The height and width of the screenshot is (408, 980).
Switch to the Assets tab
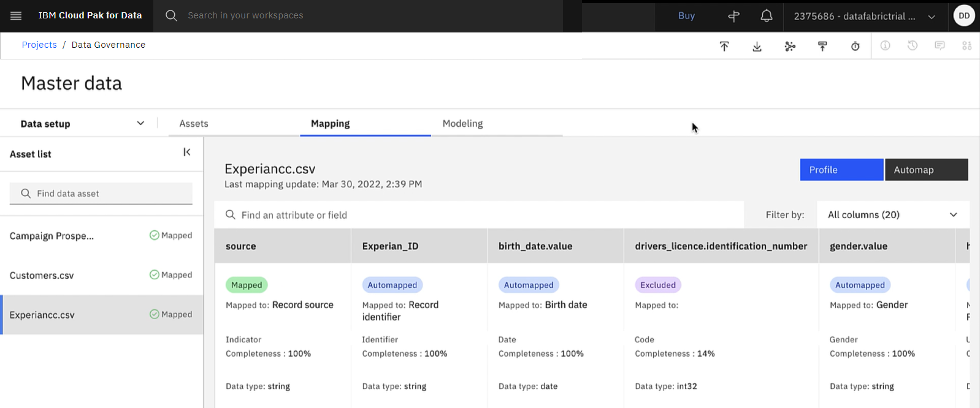(194, 124)
